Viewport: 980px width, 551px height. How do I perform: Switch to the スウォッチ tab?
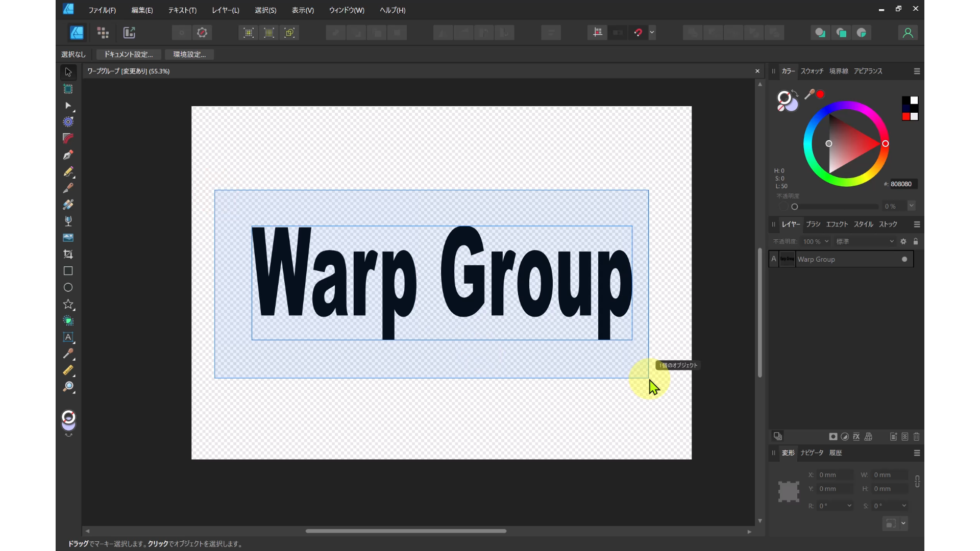812,71
